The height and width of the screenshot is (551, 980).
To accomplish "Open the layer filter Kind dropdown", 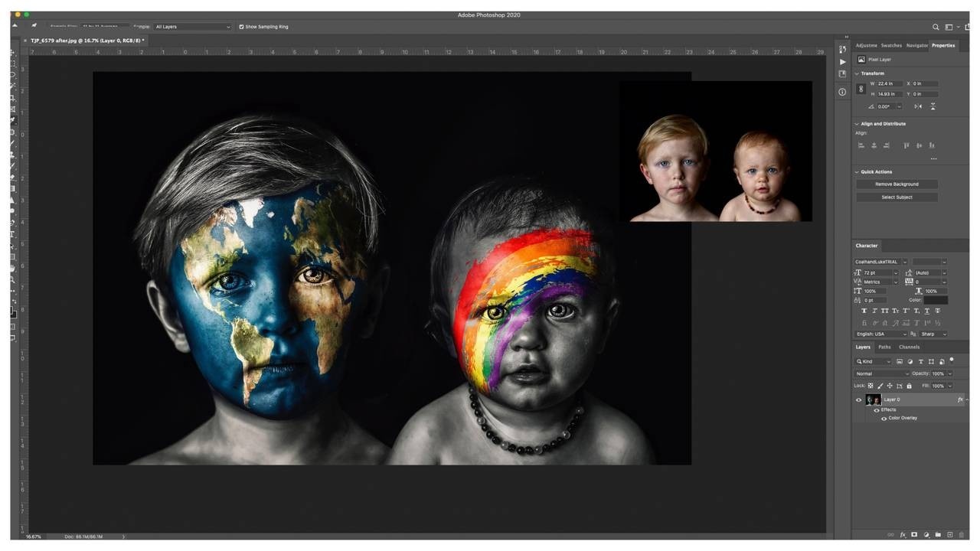I will tap(874, 361).
